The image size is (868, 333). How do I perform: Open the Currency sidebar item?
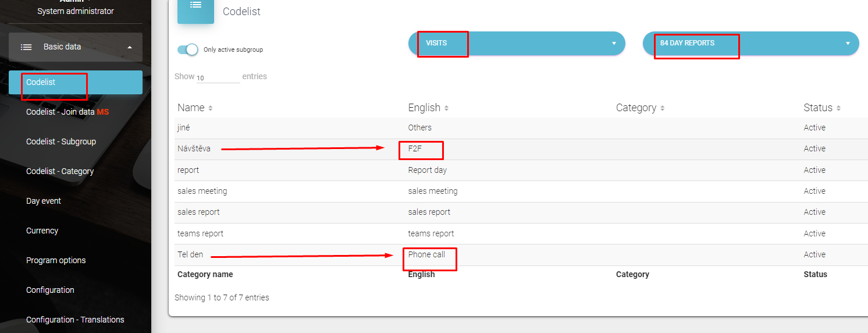point(42,231)
